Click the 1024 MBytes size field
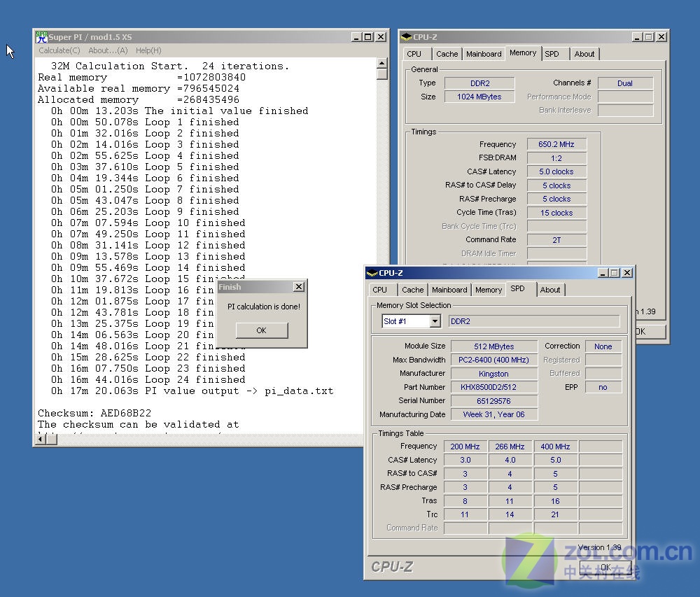The height and width of the screenshot is (597, 700). pyautogui.click(x=479, y=97)
